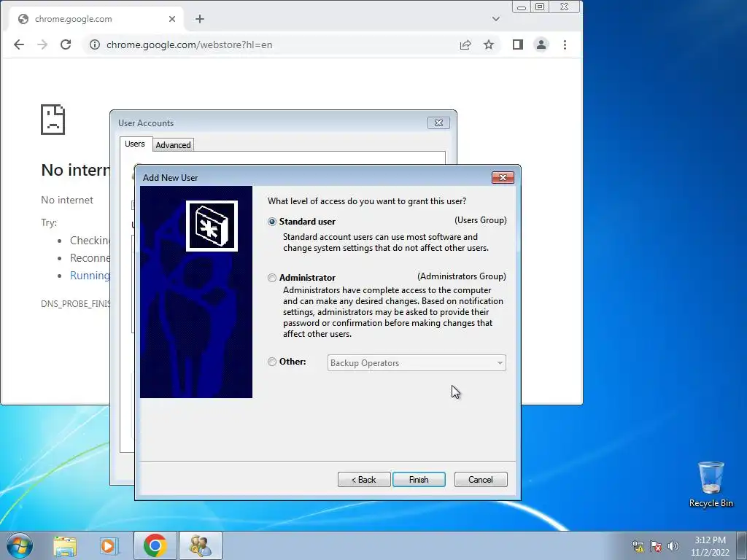Click the "(Users Group)" label
Viewport: 747px width, 560px height.
point(481,220)
